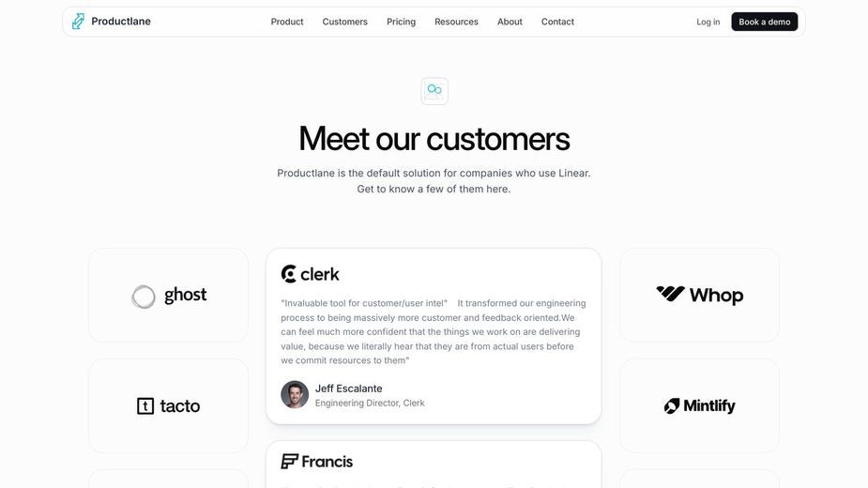Click the Mintlify leaf logo icon
Viewport: 868px width, 488px height.
[672, 406]
